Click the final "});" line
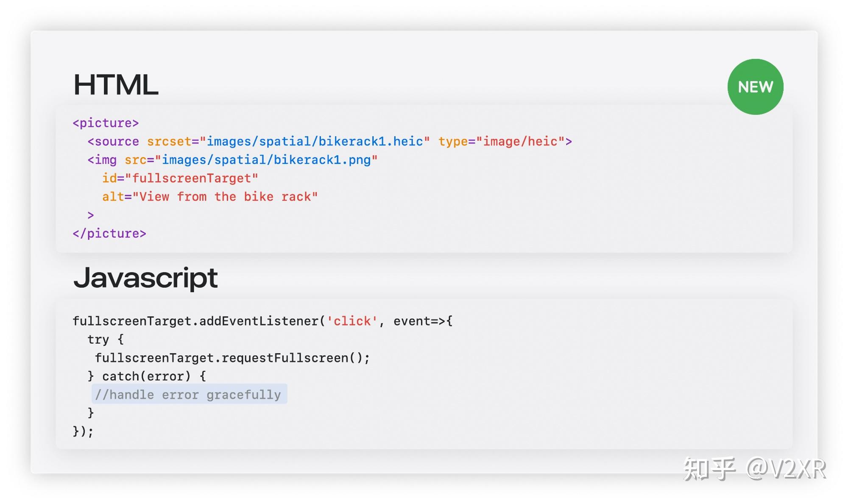This screenshot has width=848, height=504. [x=83, y=432]
